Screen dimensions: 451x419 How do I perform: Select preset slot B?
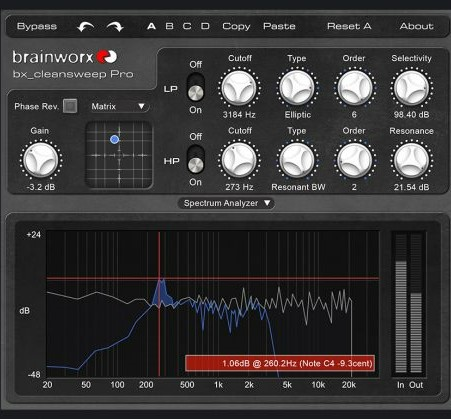pos(169,26)
